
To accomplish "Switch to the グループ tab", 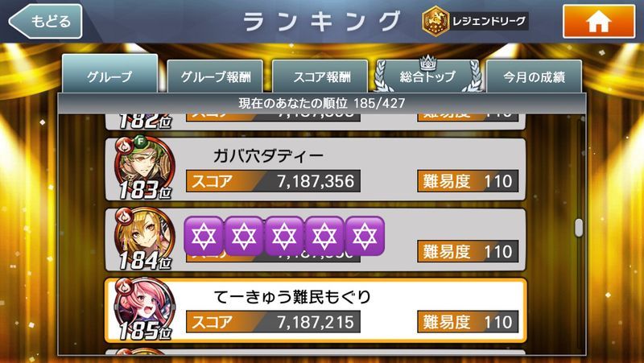I will (x=109, y=75).
